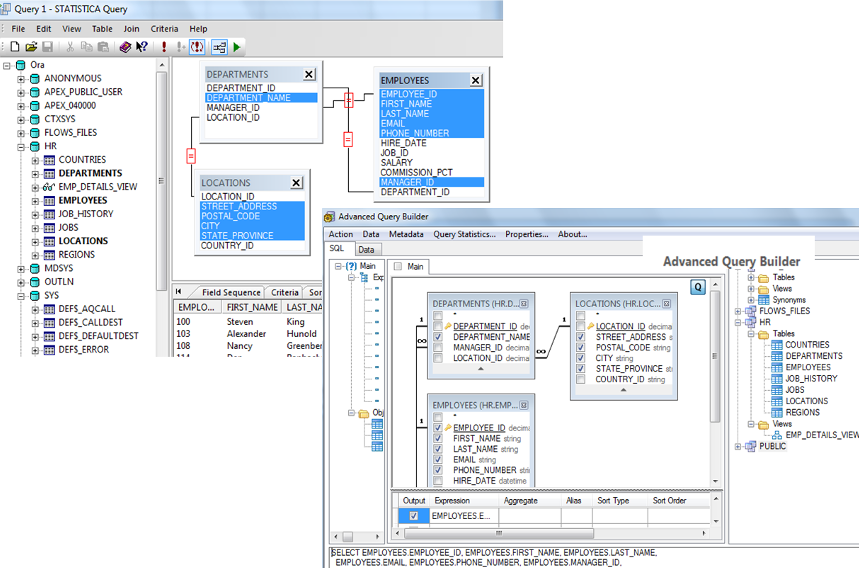The image size is (860, 568).
Task: Uncheck CITY string checkbox
Action: point(580,358)
